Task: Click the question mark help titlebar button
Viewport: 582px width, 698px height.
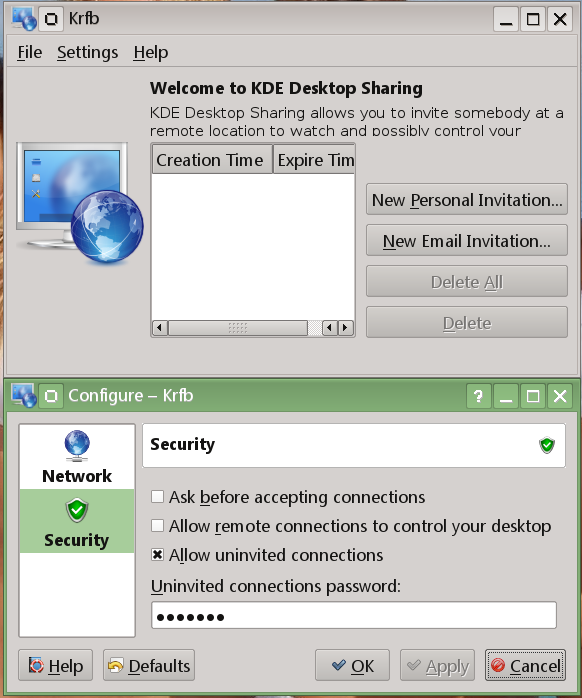Action: (x=479, y=396)
